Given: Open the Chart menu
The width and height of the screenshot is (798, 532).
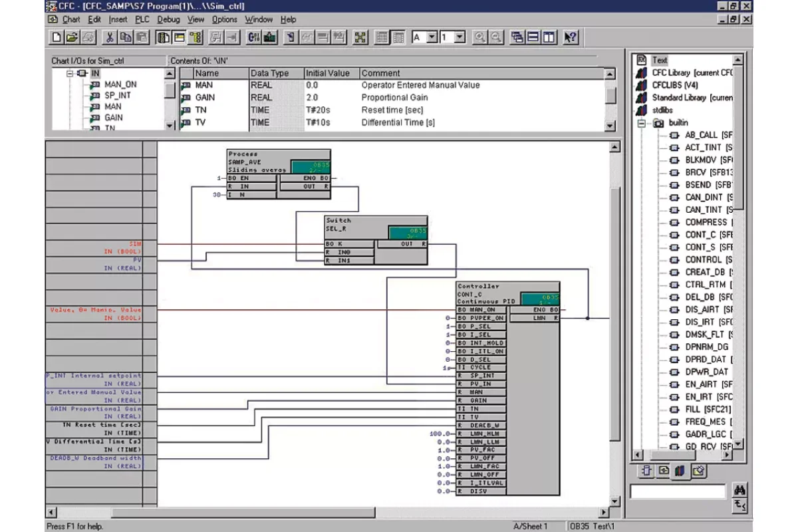Looking at the screenshot, I should [x=71, y=19].
